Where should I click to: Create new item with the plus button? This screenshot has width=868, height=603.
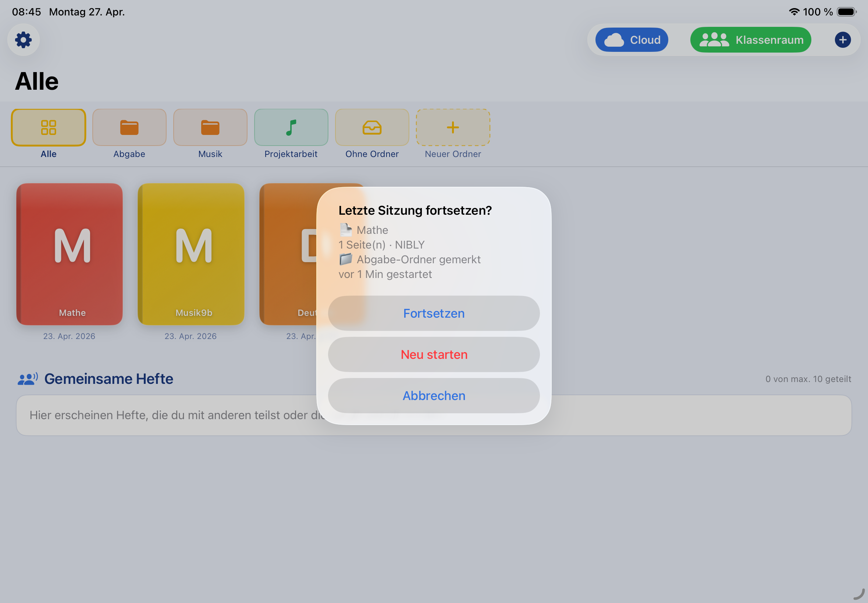tap(843, 40)
